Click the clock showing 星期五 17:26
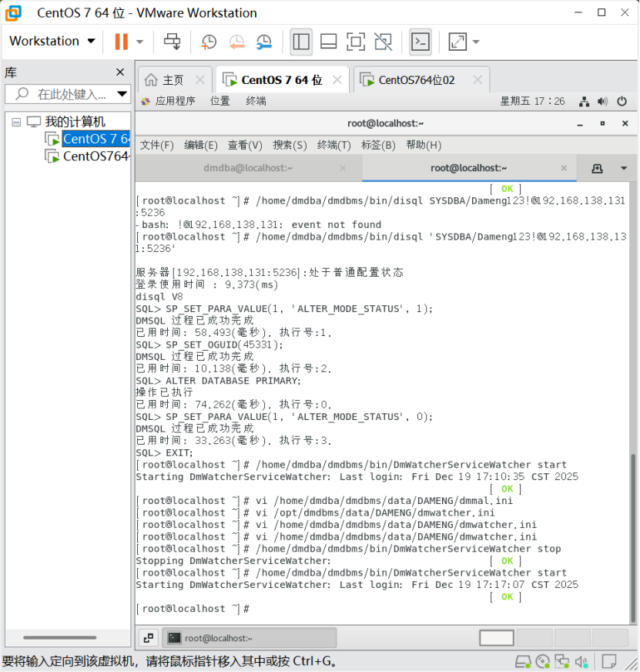 (532, 101)
